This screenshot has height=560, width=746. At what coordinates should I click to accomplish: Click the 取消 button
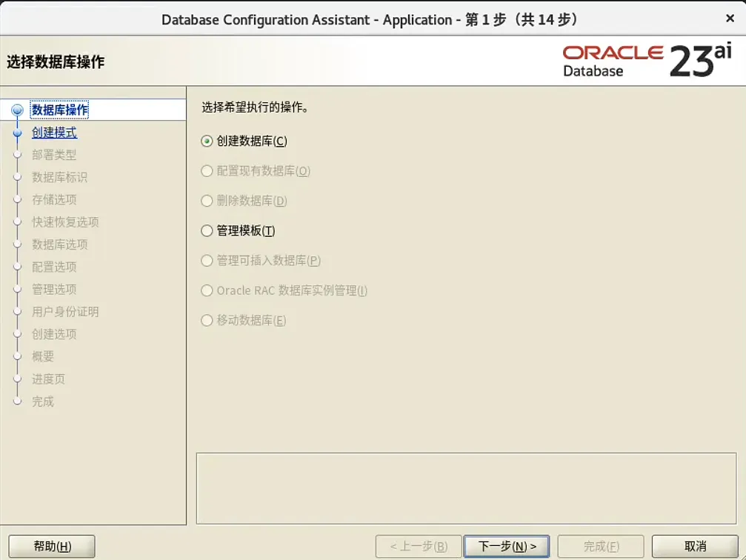pyautogui.click(x=694, y=546)
